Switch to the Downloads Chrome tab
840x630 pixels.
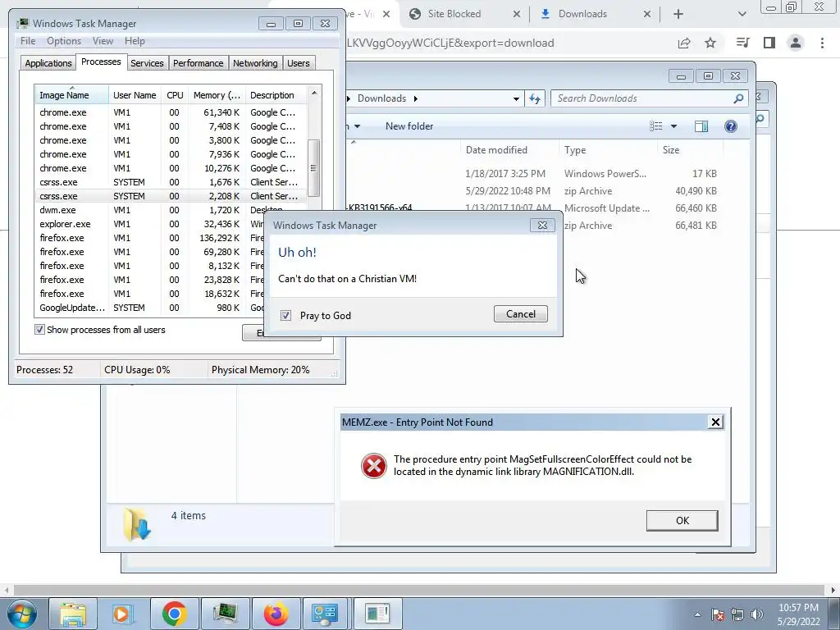(x=583, y=14)
